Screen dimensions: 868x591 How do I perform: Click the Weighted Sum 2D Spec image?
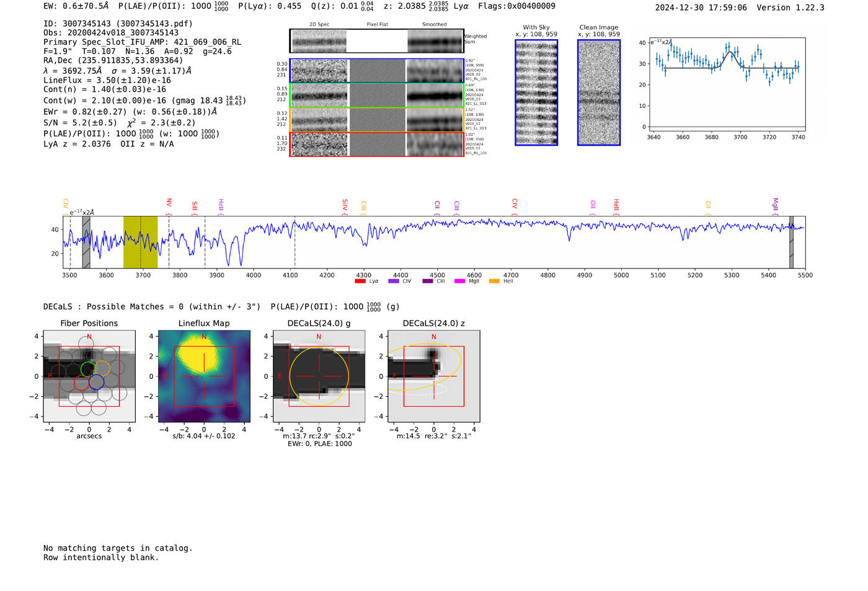point(319,41)
